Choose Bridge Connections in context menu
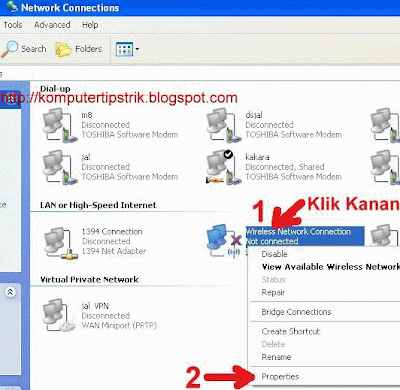The image size is (400, 390). coord(296,312)
